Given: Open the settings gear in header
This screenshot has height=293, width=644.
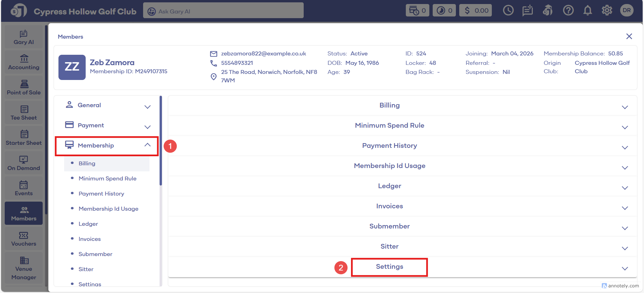Looking at the screenshot, I should tap(607, 11).
